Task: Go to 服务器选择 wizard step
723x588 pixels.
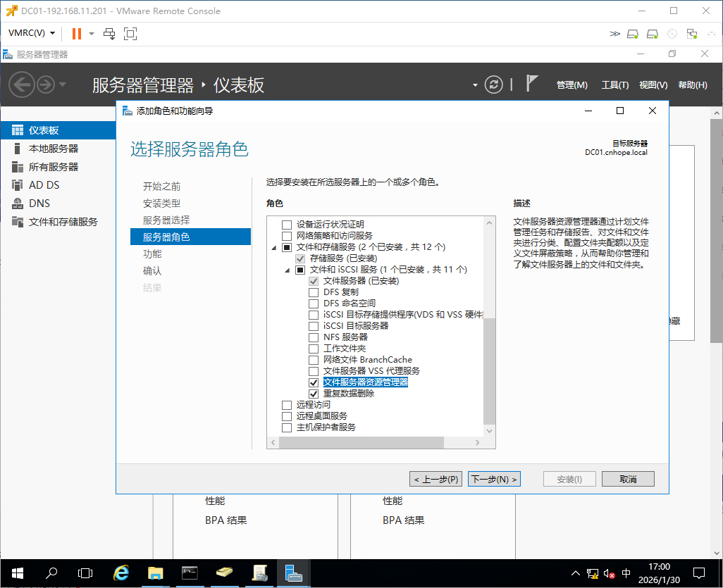Action: point(166,220)
